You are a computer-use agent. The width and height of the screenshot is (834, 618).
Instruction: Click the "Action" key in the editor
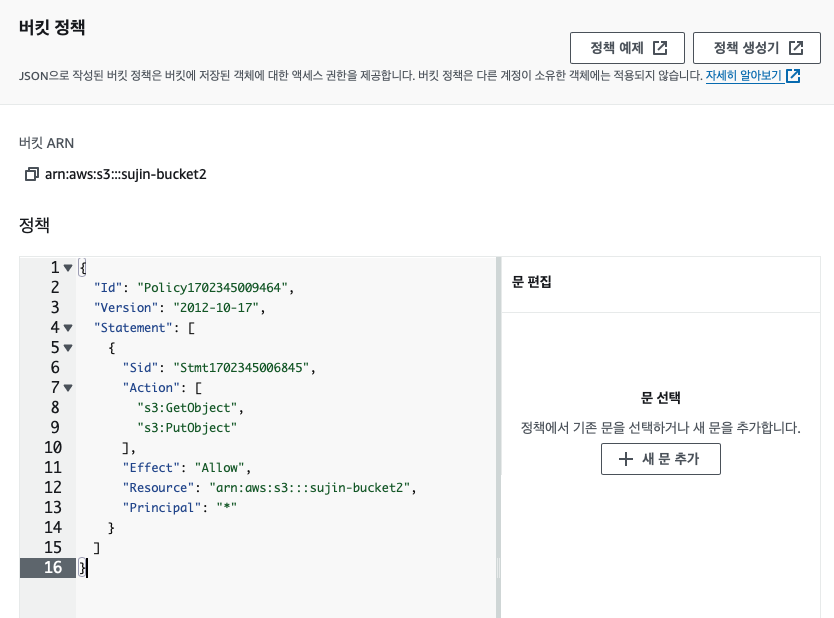151,388
